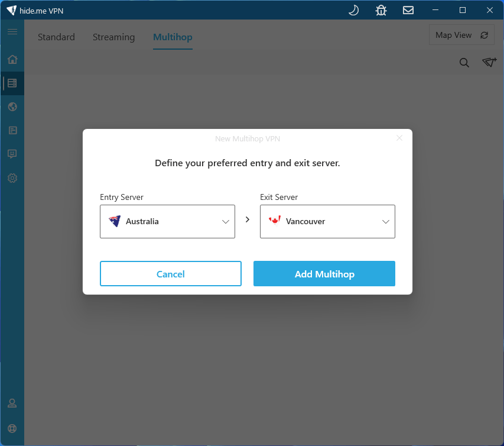The height and width of the screenshot is (446, 504).
Task: Open the account profile sidebar icon
Action: pos(12,403)
